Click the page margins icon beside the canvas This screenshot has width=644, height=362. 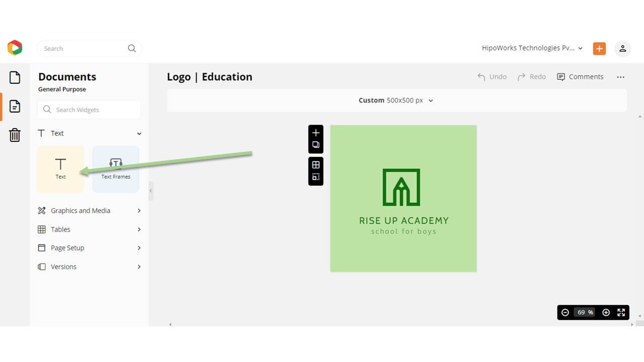(315, 176)
